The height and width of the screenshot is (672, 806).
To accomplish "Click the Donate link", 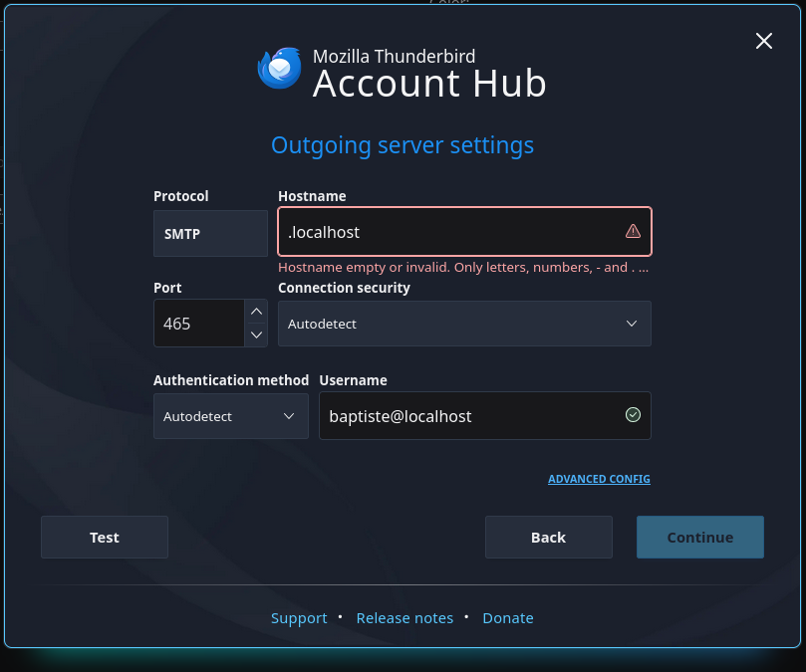I will pyautogui.click(x=507, y=617).
